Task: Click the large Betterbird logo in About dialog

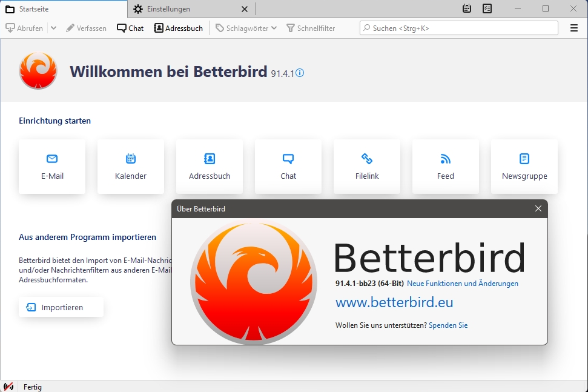Action: (x=254, y=282)
